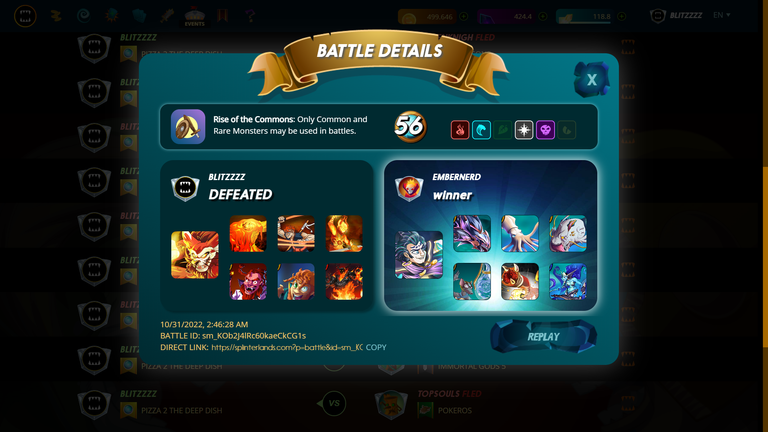The image size is (768, 432).
Task: Click the 56 mana cap badge
Action: 410,126
